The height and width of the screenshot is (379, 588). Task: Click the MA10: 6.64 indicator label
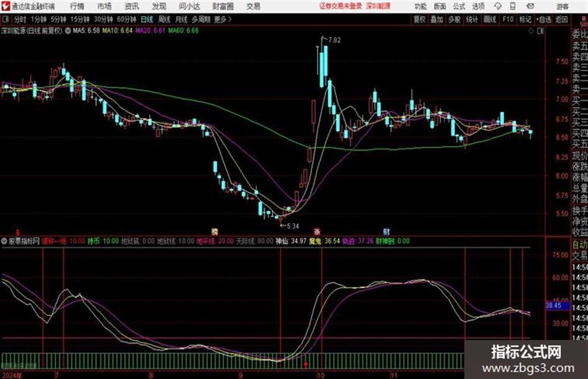pos(118,30)
